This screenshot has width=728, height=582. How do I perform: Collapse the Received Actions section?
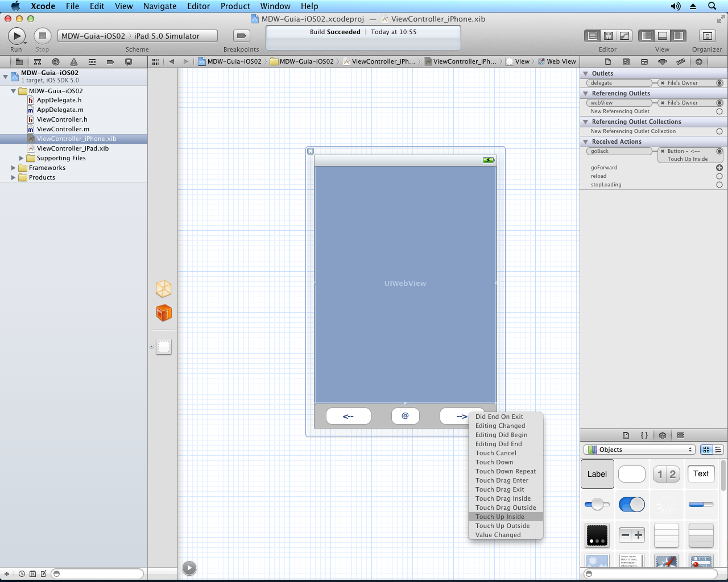pos(585,142)
